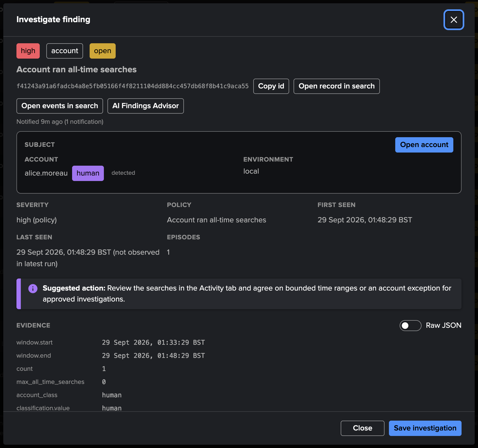Click the last seen timestamp value
Viewport: 478px width, 448px height.
click(88, 258)
